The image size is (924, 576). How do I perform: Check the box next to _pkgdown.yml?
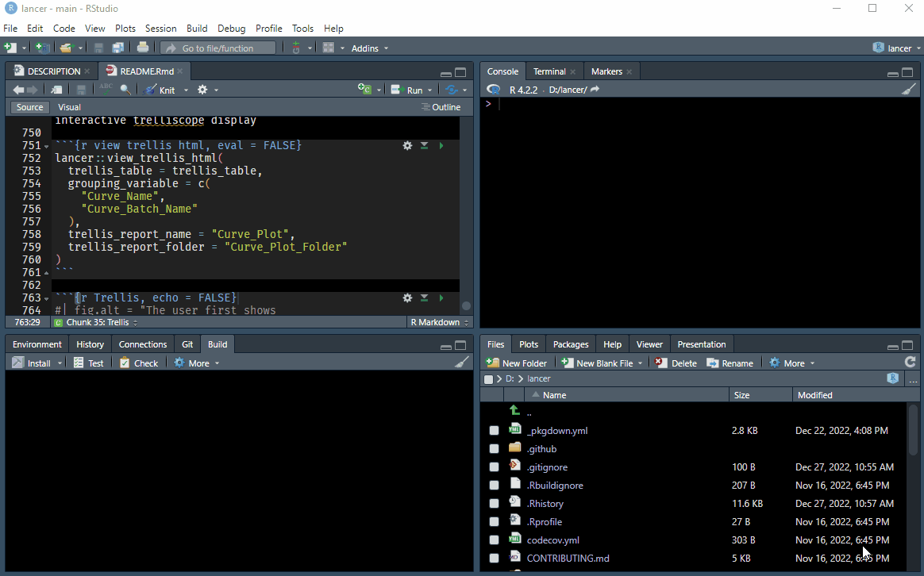494,431
